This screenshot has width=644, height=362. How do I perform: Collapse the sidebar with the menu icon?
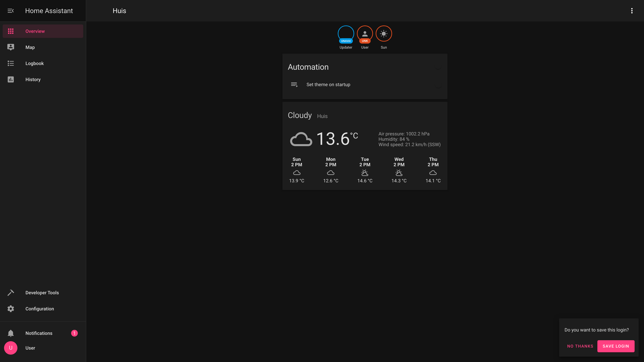coord(11,11)
